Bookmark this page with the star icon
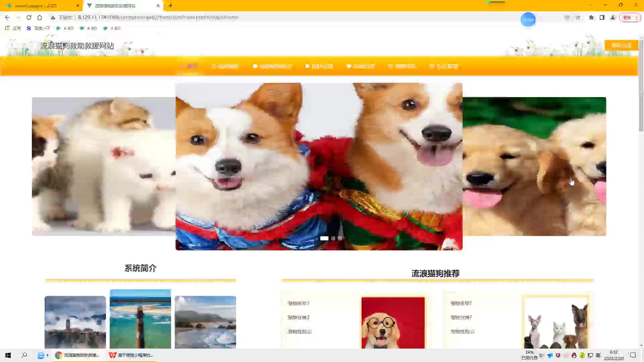 [x=578, y=17]
